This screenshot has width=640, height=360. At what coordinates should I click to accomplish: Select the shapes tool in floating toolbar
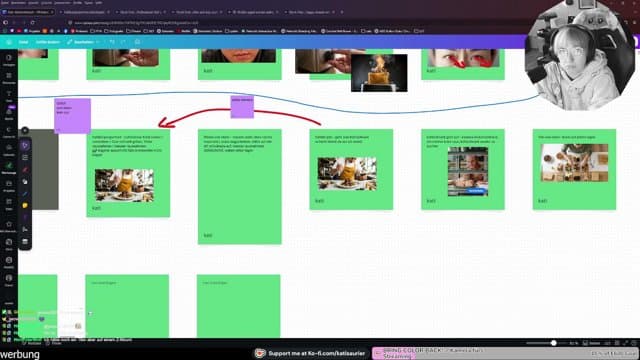pyautogui.click(x=25, y=181)
